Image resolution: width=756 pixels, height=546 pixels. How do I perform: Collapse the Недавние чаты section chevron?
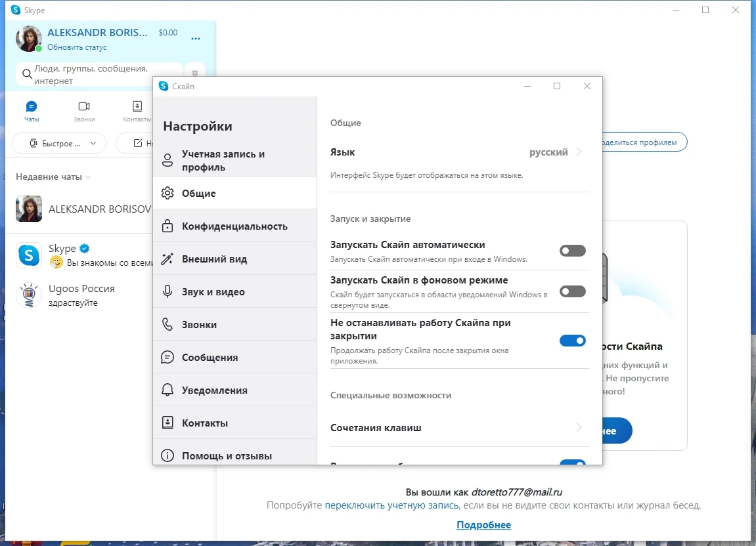88,177
